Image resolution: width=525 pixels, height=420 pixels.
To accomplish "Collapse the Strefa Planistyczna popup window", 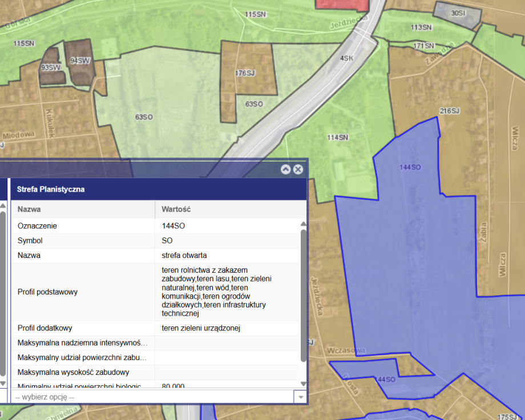I will pos(286,169).
